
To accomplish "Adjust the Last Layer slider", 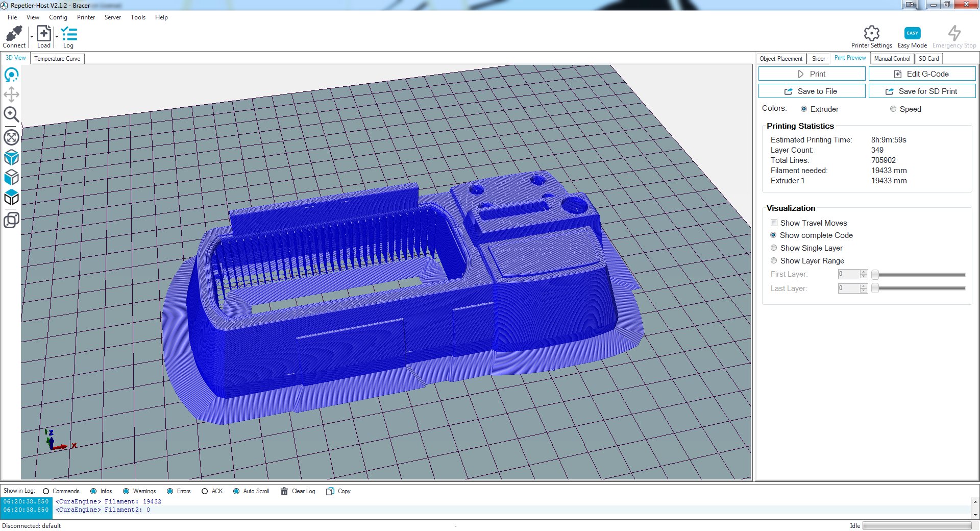I will point(919,288).
